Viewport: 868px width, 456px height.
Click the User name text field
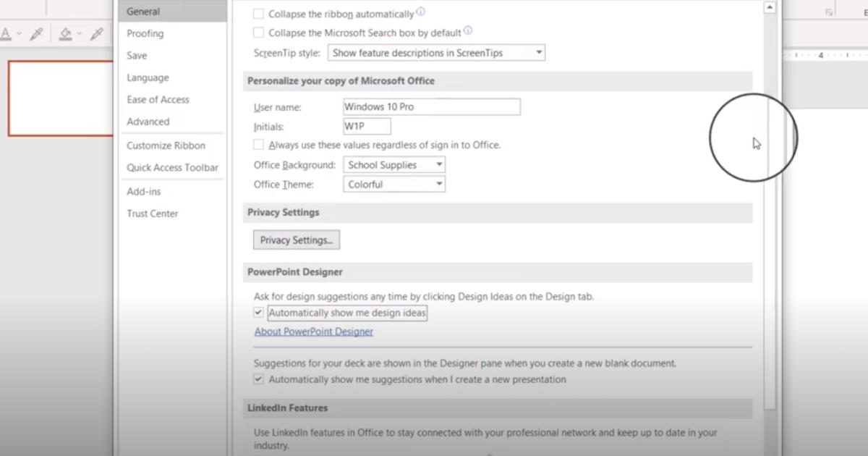tap(431, 107)
